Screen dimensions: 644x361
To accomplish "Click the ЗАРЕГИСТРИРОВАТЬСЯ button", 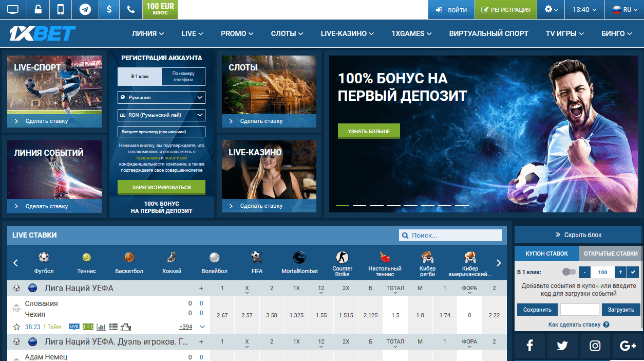I will coord(161,187).
